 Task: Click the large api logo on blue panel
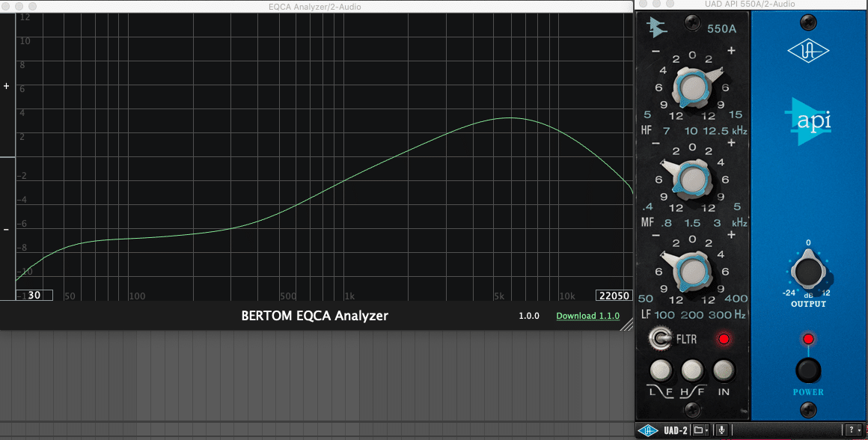(x=808, y=121)
